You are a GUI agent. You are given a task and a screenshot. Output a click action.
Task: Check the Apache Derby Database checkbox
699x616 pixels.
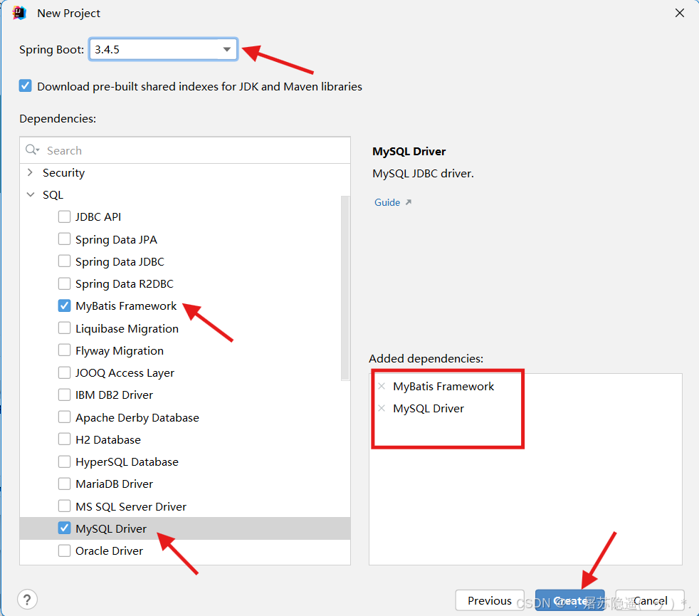point(64,417)
